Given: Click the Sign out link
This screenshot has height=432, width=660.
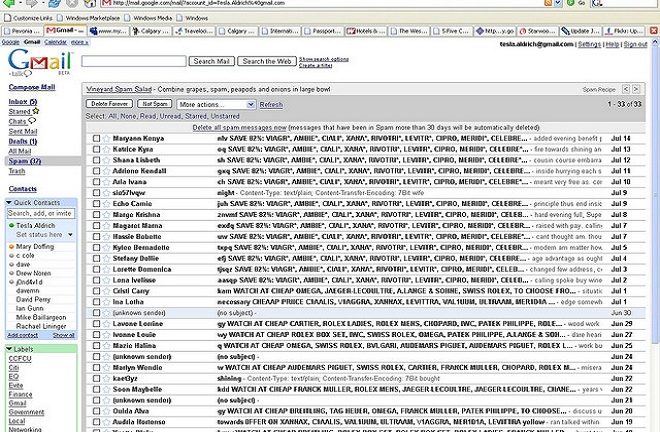Looking at the screenshot, I should click(x=636, y=44).
